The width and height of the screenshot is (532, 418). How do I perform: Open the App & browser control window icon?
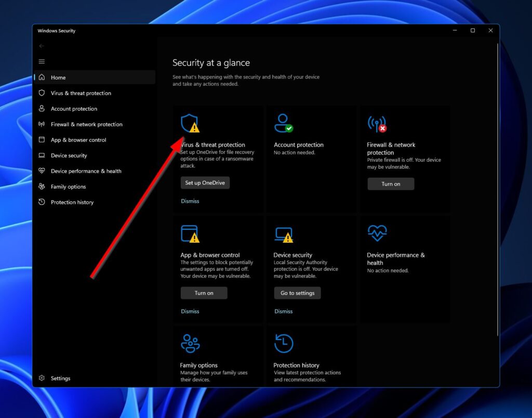(189, 234)
